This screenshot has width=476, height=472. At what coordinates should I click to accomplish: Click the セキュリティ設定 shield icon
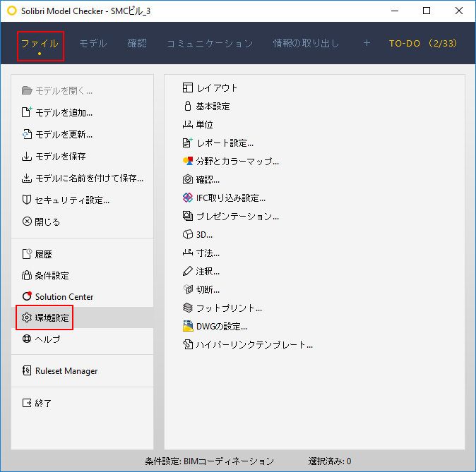click(x=27, y=200)
